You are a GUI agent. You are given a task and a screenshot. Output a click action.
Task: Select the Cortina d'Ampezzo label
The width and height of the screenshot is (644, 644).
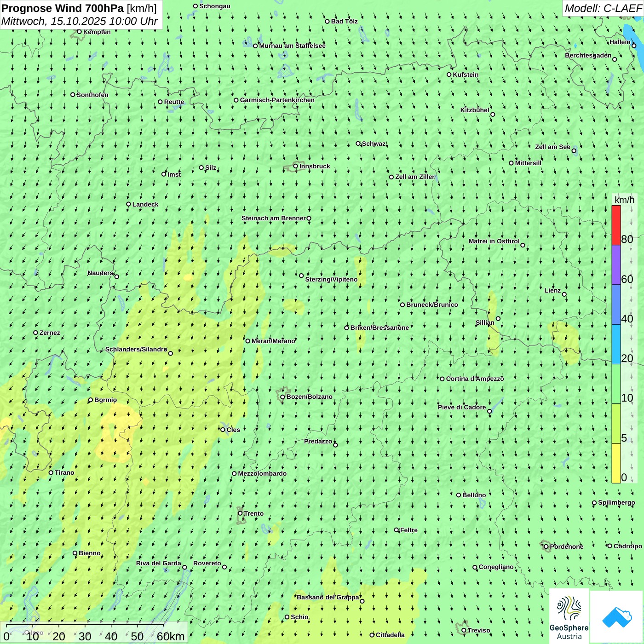click(475, 379)
